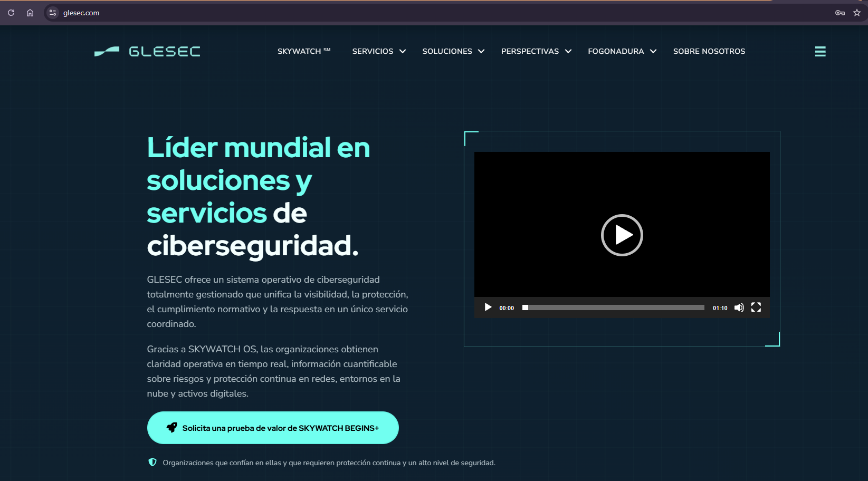Open the FOGONADURA menu item
This screenshot has width=868, height=481.
[x=616, y=51]
